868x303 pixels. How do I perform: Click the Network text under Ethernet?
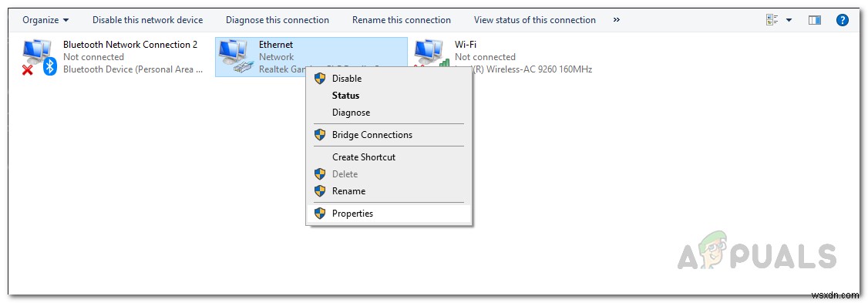(276, 57)
